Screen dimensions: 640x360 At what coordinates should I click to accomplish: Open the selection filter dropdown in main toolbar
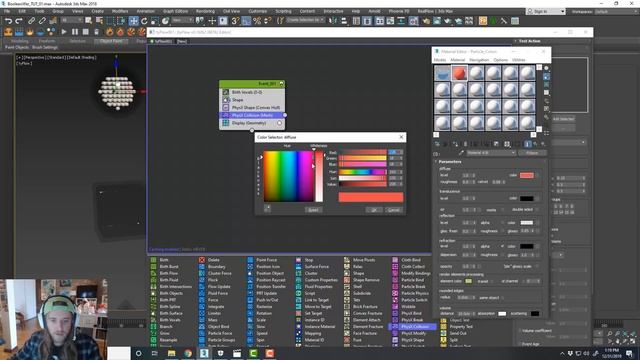tap(72, 20)
